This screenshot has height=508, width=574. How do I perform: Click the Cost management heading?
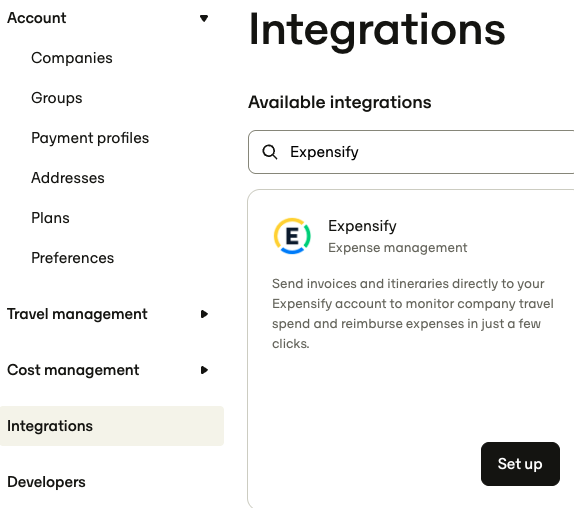coord(73,370)
